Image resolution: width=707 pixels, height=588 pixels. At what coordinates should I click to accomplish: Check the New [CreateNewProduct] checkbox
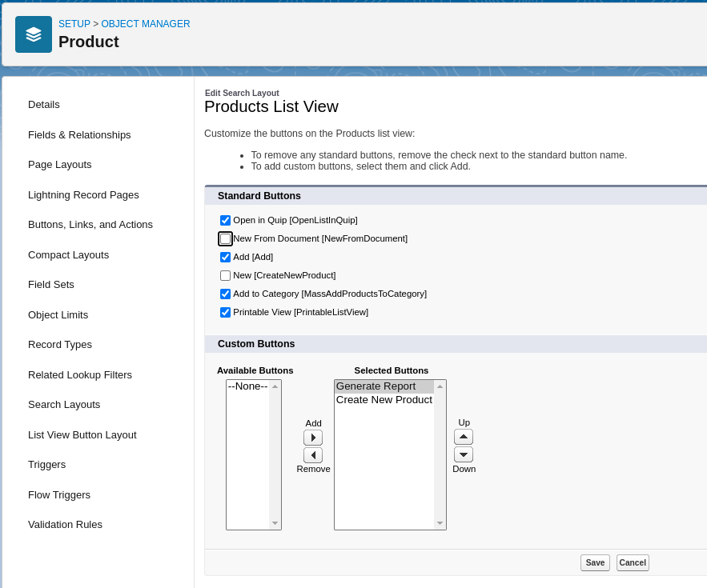point(225,275)
